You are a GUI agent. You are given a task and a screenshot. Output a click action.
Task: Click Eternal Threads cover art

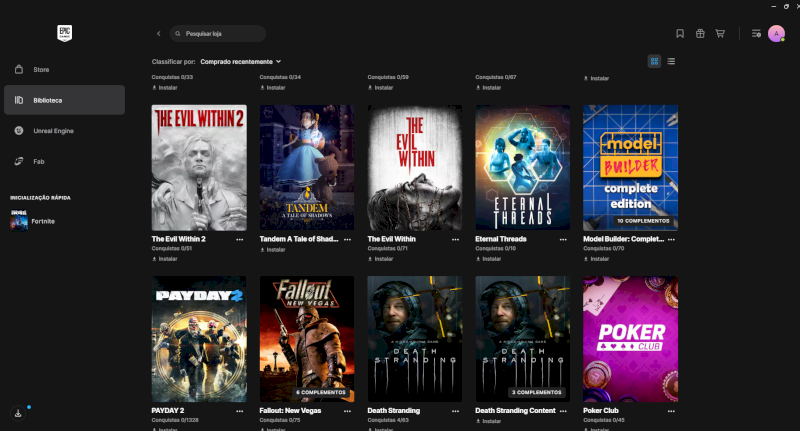tap(522, 168)
